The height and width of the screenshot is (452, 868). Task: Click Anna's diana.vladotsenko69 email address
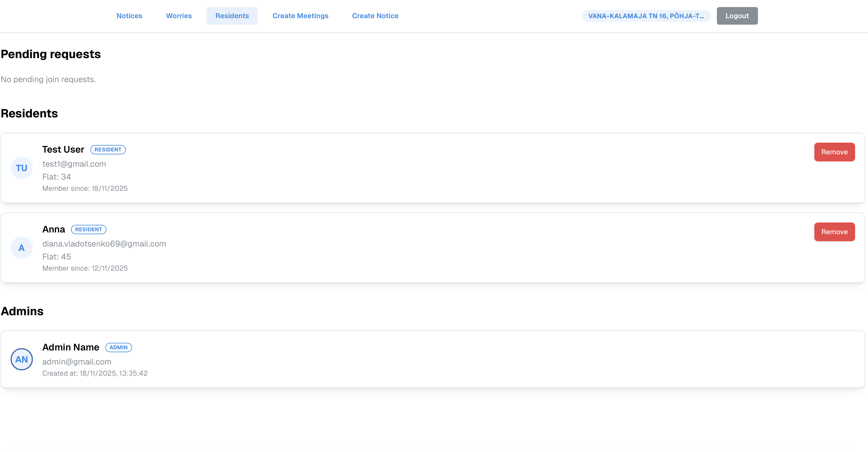(104, 244)
